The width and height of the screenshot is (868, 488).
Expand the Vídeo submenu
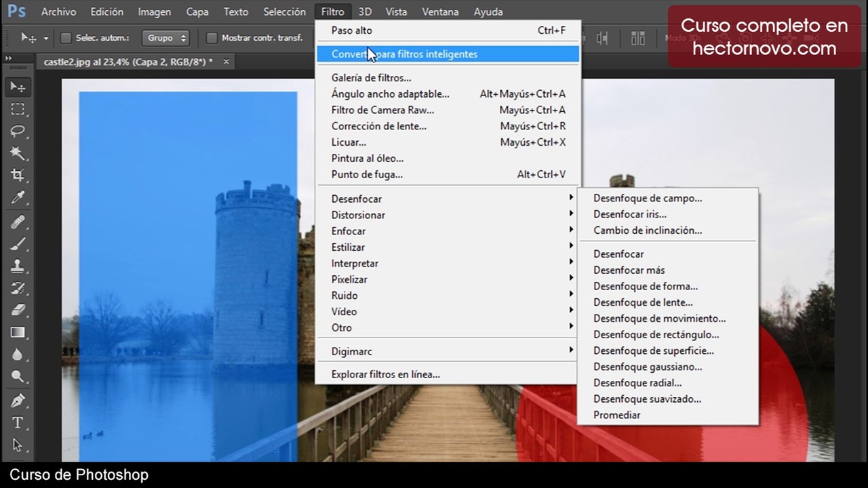pyautogui.click(x=448, y=312)
